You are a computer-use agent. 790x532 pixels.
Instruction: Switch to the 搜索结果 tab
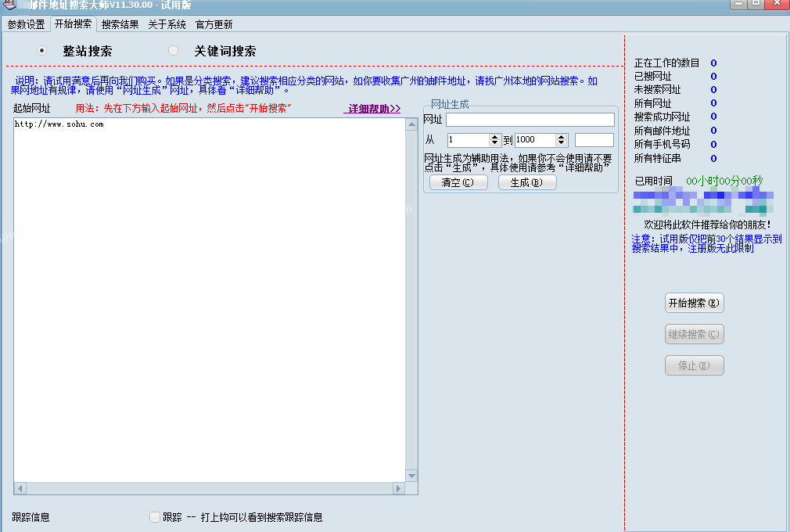click(120, 24)
